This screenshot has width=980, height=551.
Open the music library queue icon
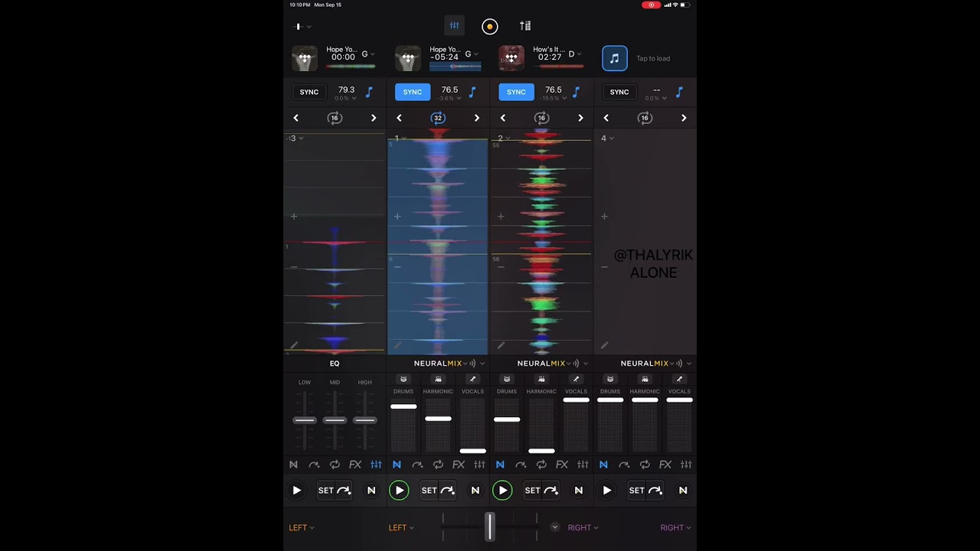click(x=525, y=26)
